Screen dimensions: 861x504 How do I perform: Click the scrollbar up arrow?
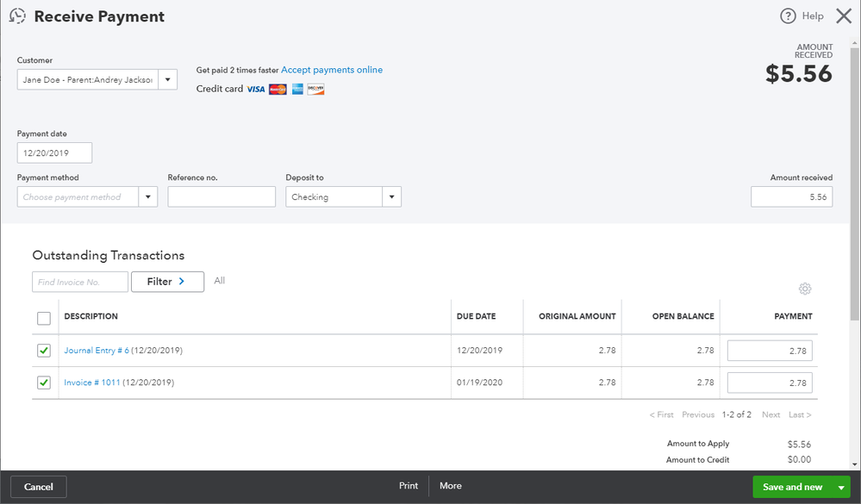854,42
